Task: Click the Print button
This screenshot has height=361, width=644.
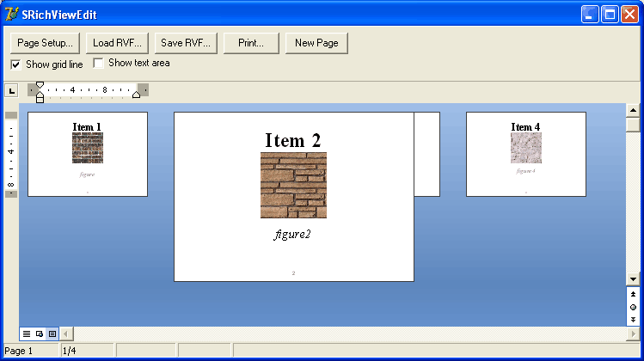Action: 250,43
